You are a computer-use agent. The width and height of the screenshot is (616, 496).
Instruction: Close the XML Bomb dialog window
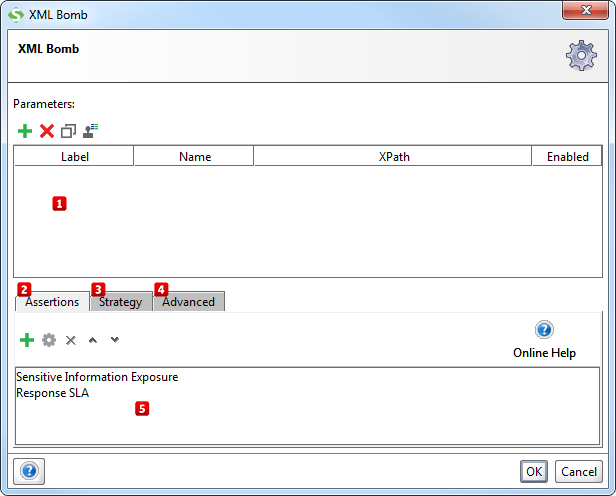point(585,10)
